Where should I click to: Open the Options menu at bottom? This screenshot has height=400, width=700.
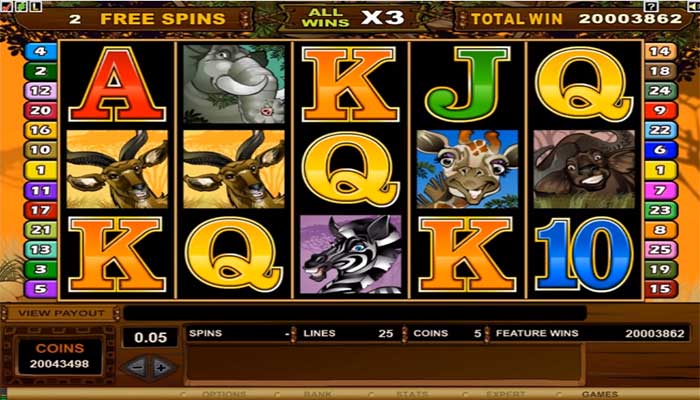pos(224,395)
